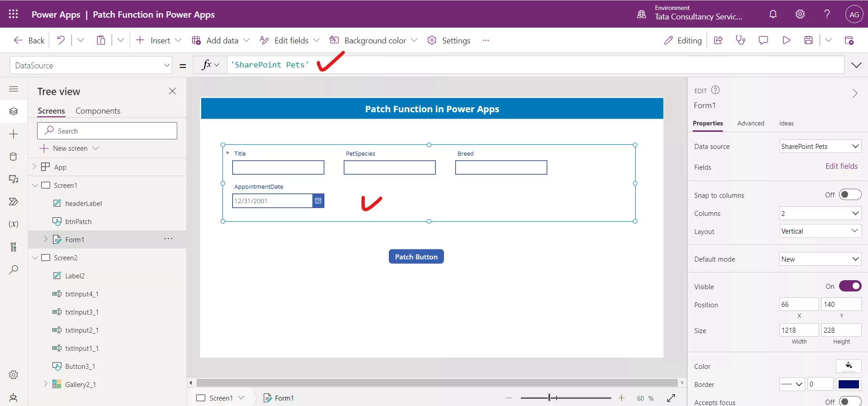868x406 pixels.
Task: Click fit-to-window expand icon
Action: (671, 398)
